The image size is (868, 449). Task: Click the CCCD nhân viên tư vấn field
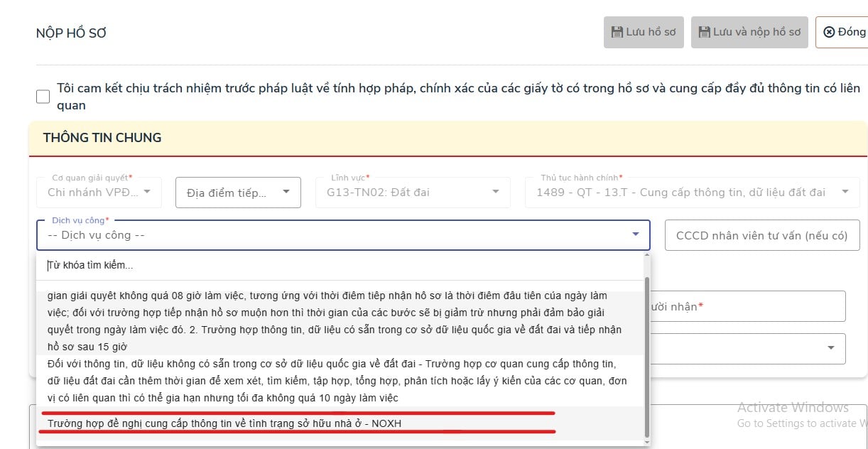761,235
